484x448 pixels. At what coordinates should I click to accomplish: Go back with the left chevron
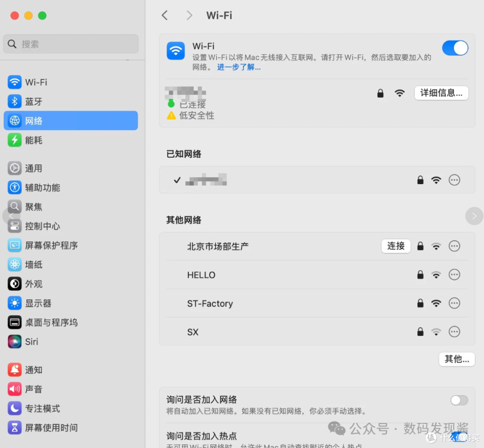click(x=165, y=15)
